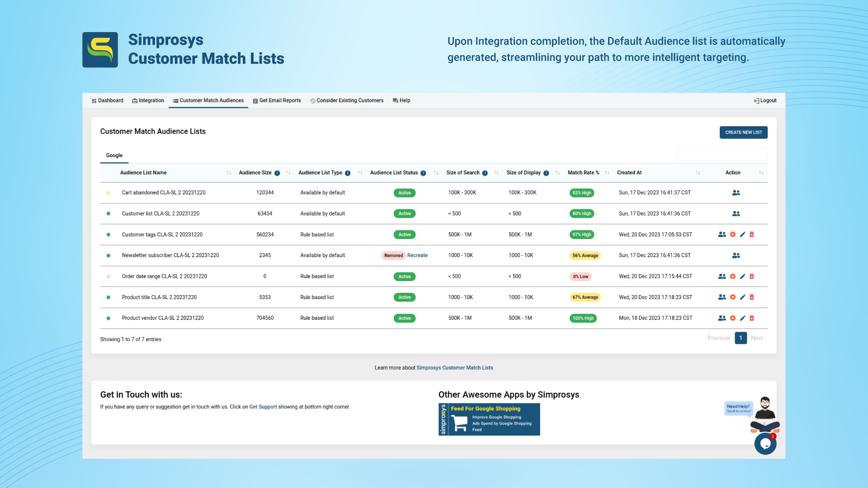View users of Cart abandoned list
The image size is (868, 488).
pos(736,192)
